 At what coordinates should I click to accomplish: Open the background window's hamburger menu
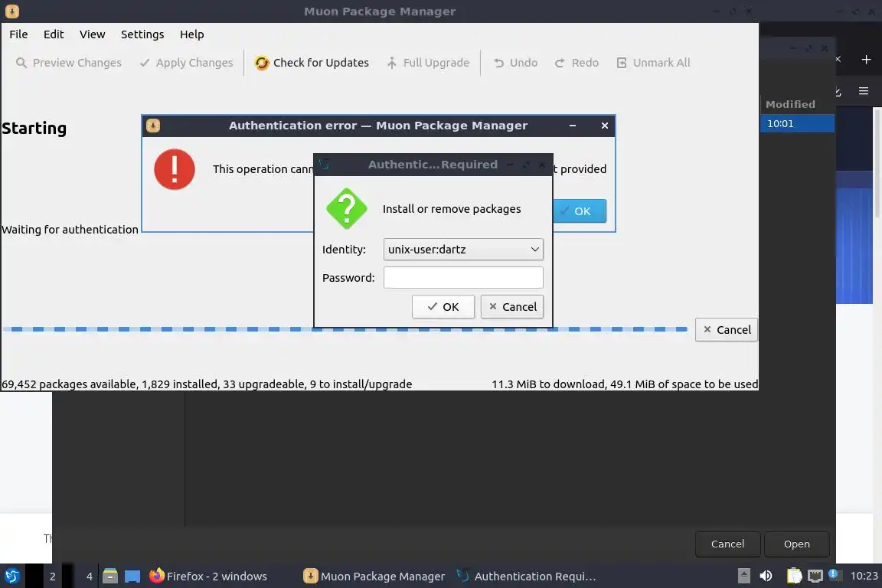point(864,90)
